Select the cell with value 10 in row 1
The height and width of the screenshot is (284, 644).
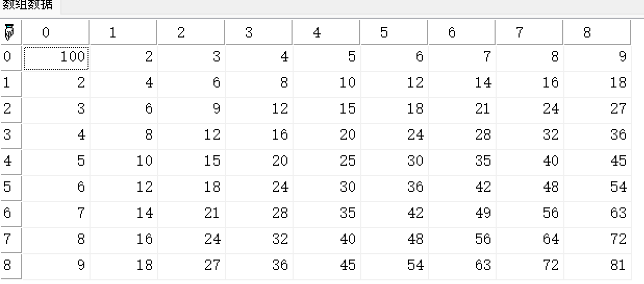(x=327, y=83)
